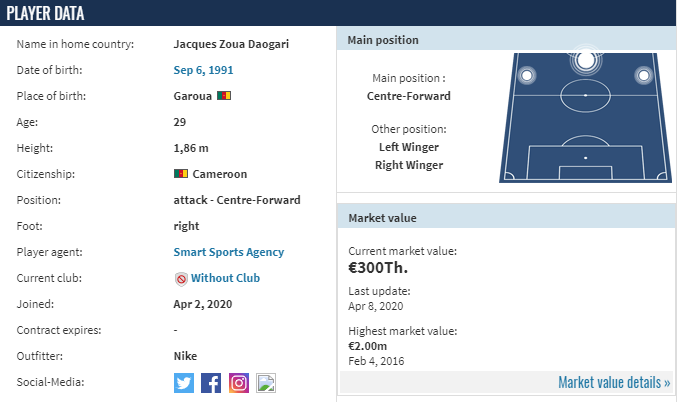Click the Jacques Zoua Daogari name text
This screenshot has width=677, height=402.
(x=231, y=44)
